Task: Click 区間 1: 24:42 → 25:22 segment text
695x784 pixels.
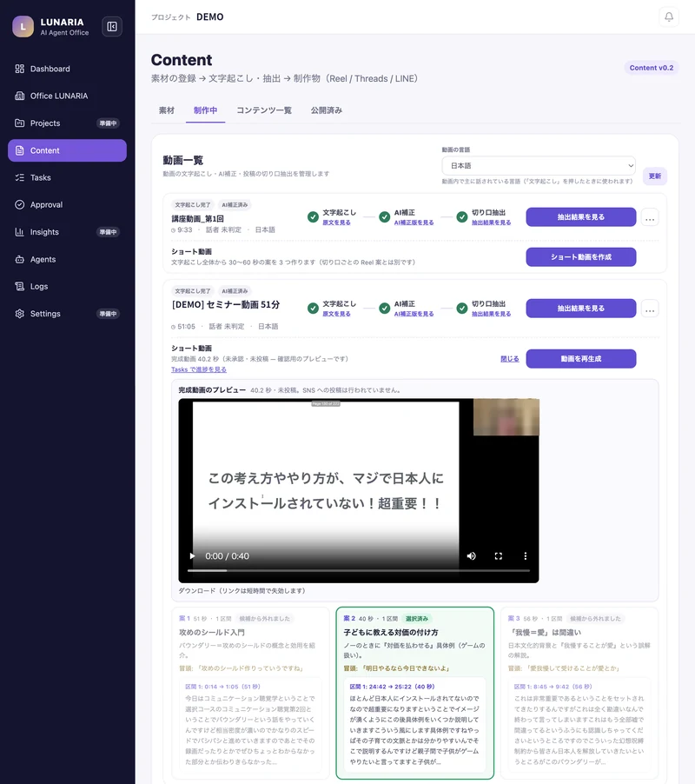Action: (392, 687)
